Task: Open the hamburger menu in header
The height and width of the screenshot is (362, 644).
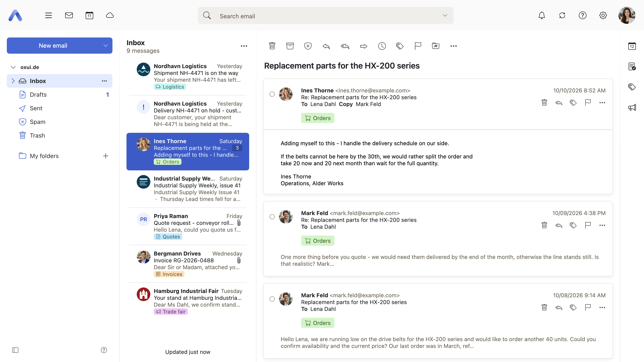Action: [49, 16]
